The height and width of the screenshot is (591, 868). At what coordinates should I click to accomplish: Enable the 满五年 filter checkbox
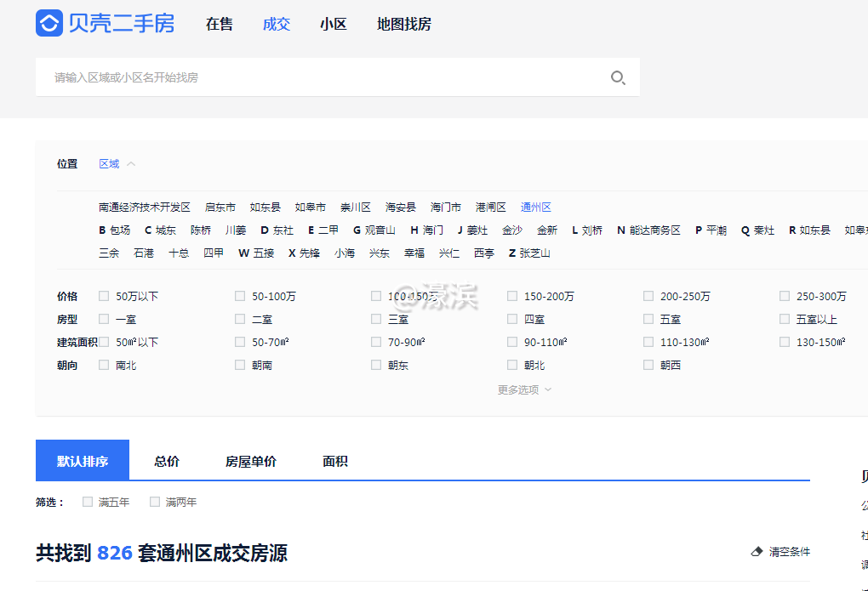88,502
